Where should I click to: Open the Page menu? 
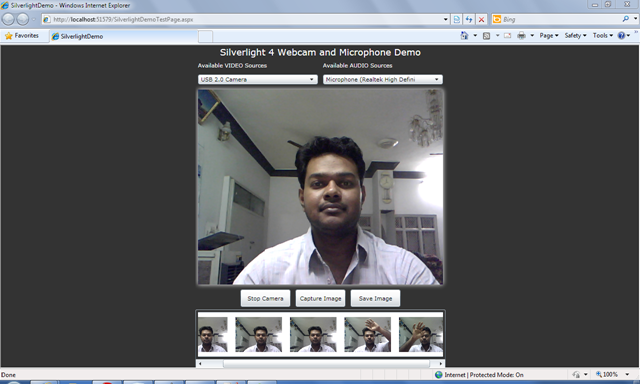click(549, 36)
